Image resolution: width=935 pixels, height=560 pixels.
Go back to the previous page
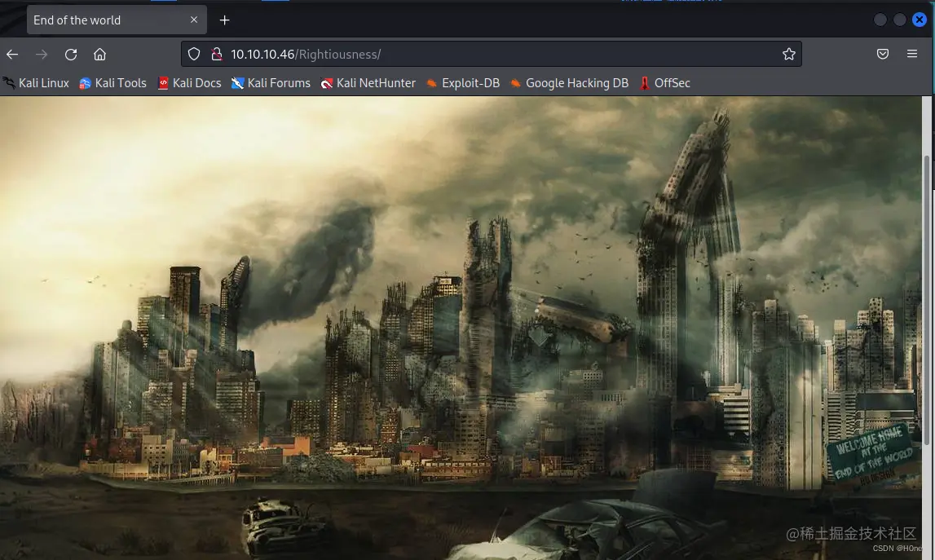pyautogui.click(x=12, y=55)
